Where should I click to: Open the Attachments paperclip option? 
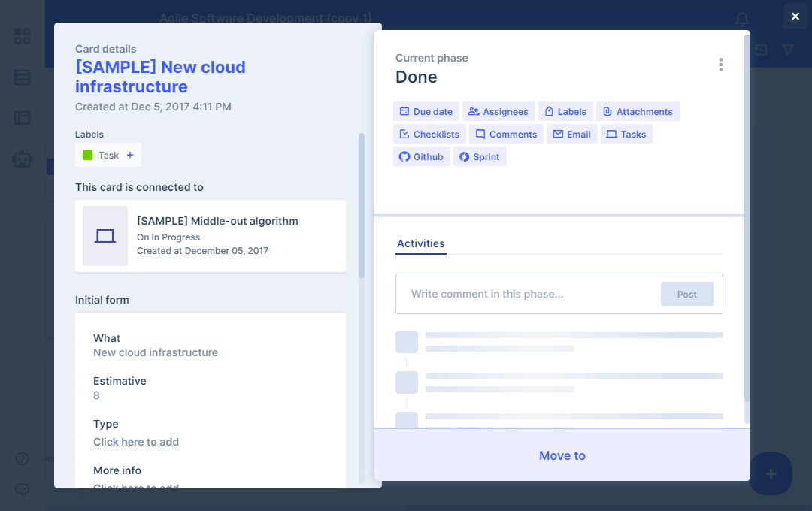(637, 112)
